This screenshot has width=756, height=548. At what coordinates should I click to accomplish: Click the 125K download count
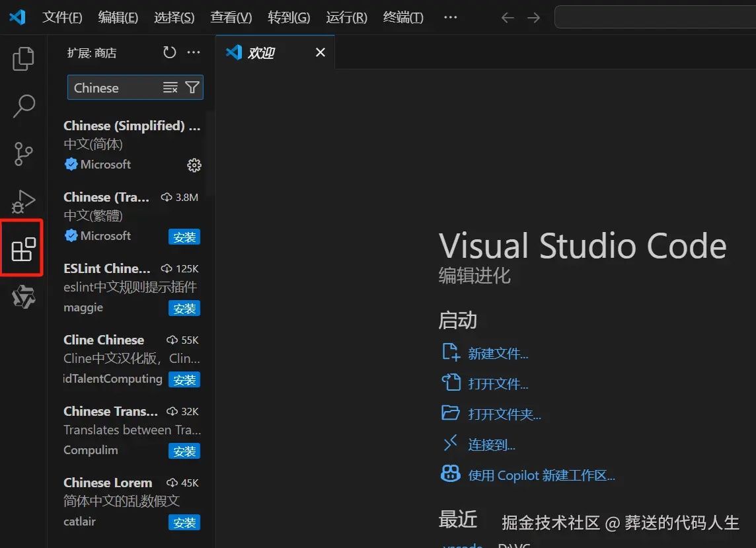(180, 268)
